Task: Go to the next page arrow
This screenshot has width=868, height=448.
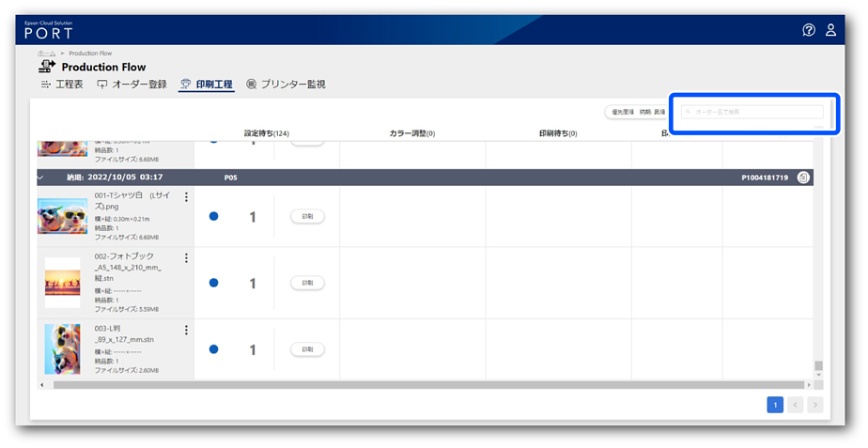Action: pyautogui.click(x=815, y=405)
